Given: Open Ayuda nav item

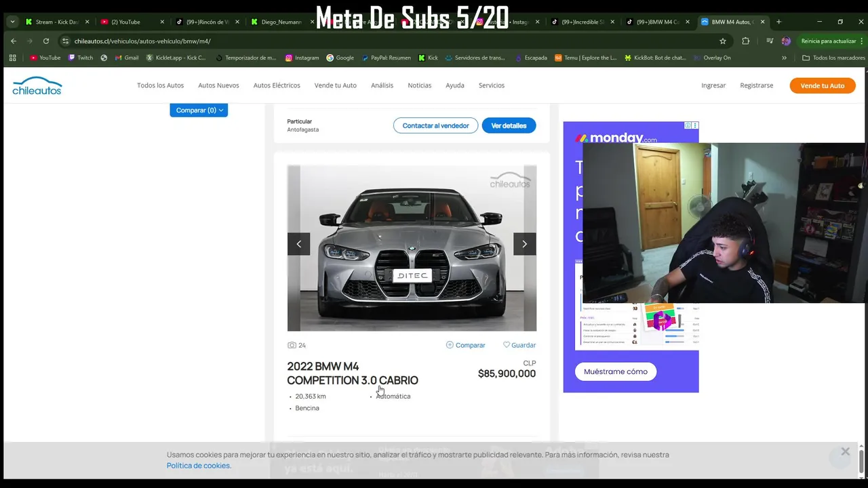Looking at the screenshot, I should pyautogui.click(x=455, y=85).
